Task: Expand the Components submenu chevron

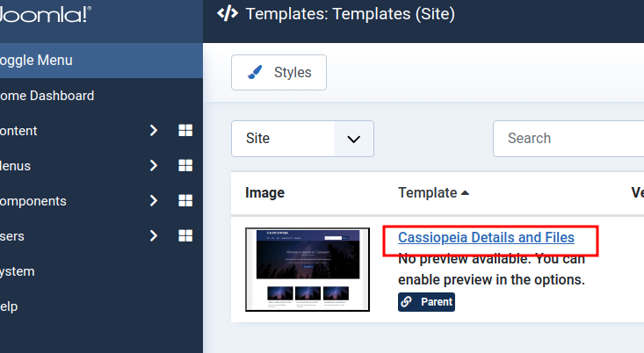Action: (x=154, y=201)
